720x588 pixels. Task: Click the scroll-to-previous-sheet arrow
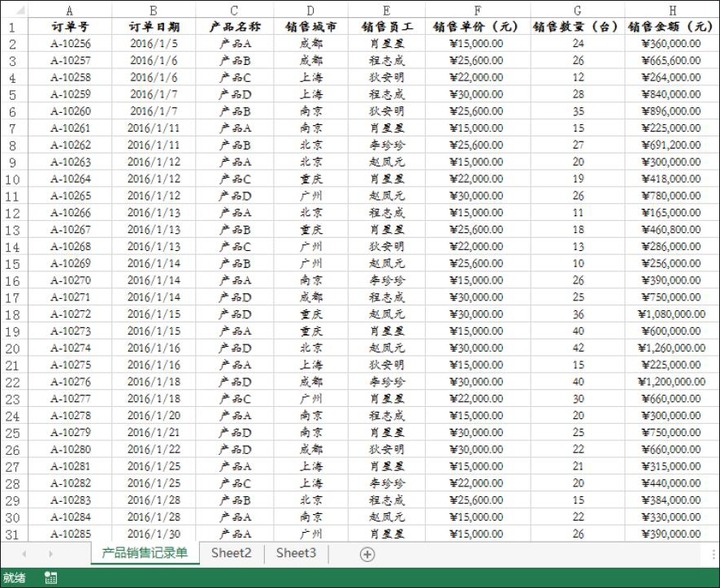(24, 554)
